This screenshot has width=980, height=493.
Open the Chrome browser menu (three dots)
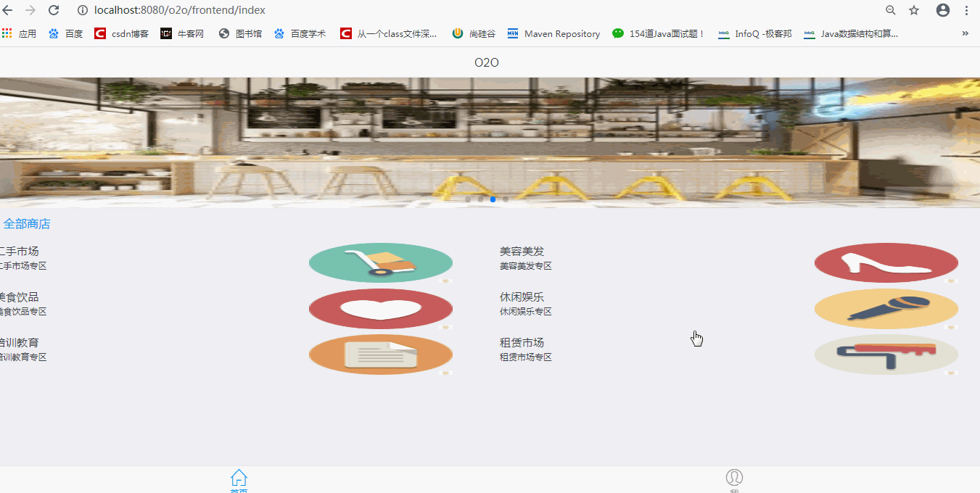click(967, 10)
